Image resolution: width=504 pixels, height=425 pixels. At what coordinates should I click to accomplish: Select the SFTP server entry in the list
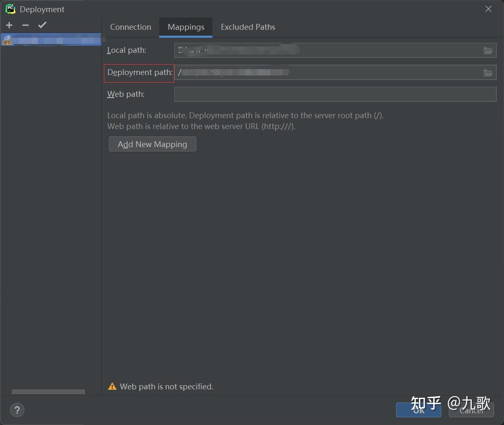tap(50, 39)
